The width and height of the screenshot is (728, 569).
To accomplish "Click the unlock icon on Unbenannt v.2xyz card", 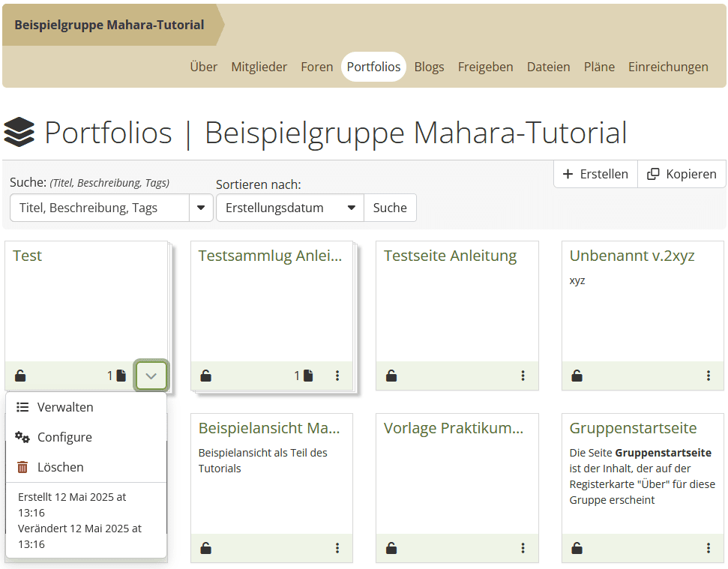I will tap(577, 376).
